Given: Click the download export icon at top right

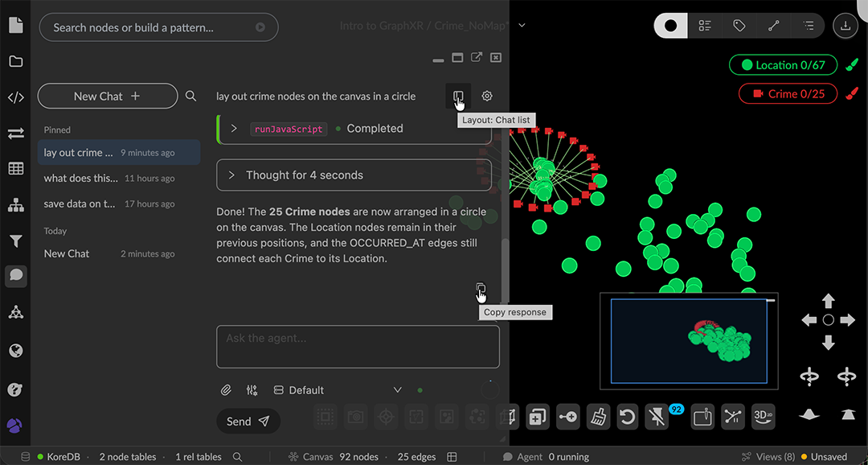Looking at the screenshot, I should 845,26.
